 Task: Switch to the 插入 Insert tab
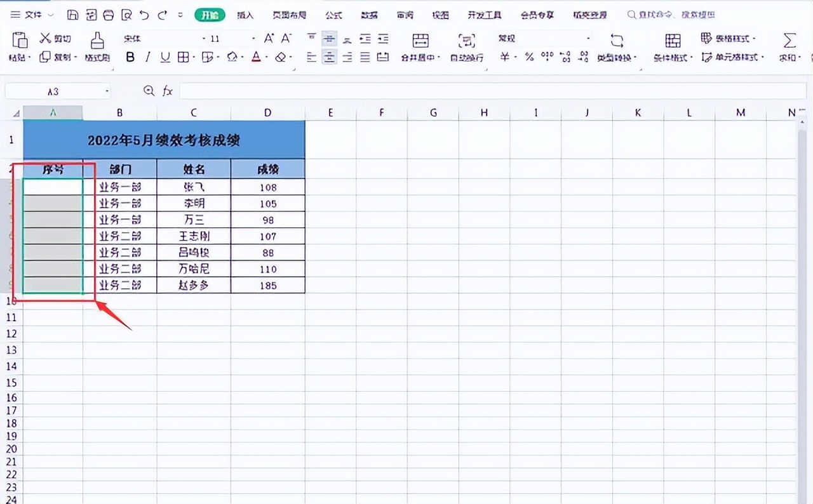(x=245, y=15)
